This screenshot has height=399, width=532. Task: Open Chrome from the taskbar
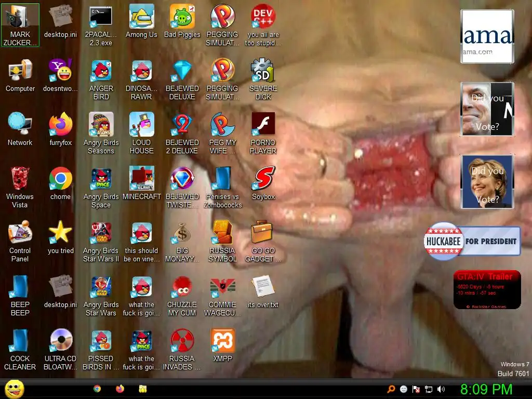coord(97,389)
